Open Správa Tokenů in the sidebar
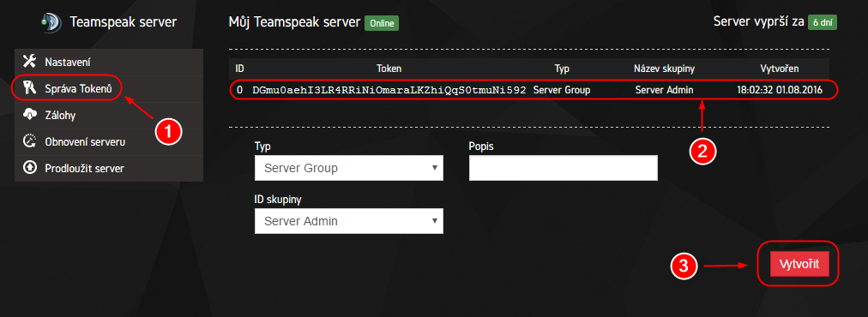 click(109, 88)
